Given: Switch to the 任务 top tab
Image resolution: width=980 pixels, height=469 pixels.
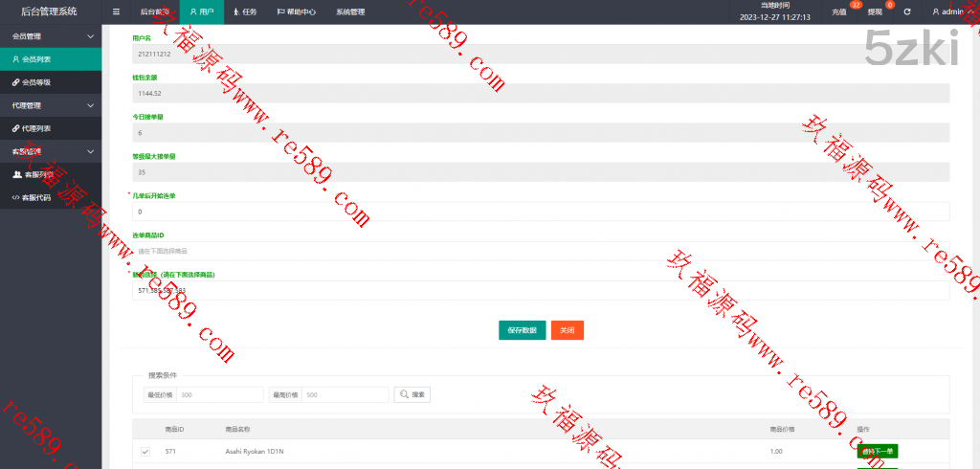Looking at the screenshot, I should 245,12.
